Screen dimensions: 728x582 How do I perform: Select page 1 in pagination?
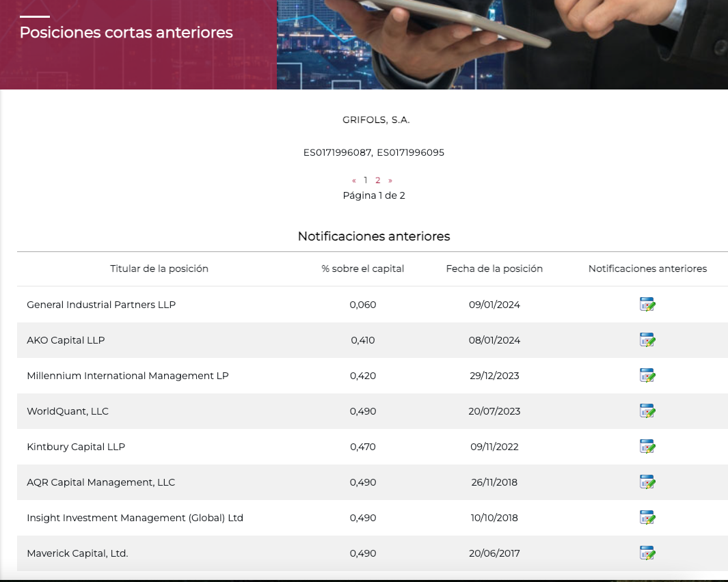click(x=366, y=180)
